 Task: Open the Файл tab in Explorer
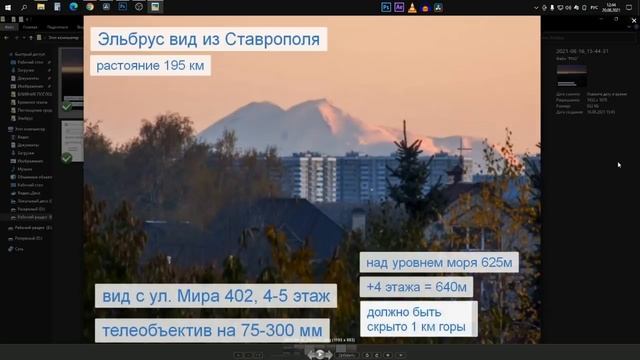pos(9,27)
